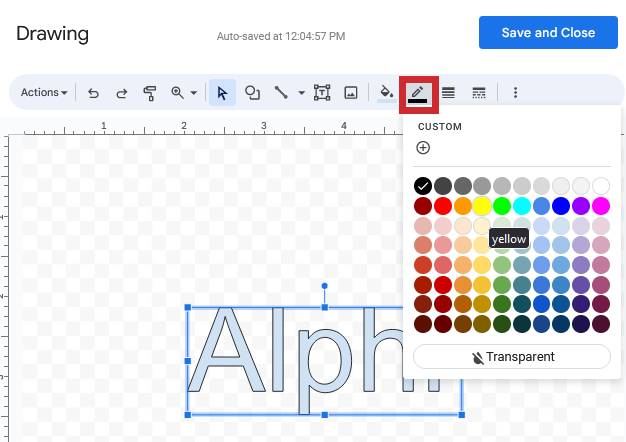Choose the bright green swatch

pyautogui.click(x=502, y=206)
